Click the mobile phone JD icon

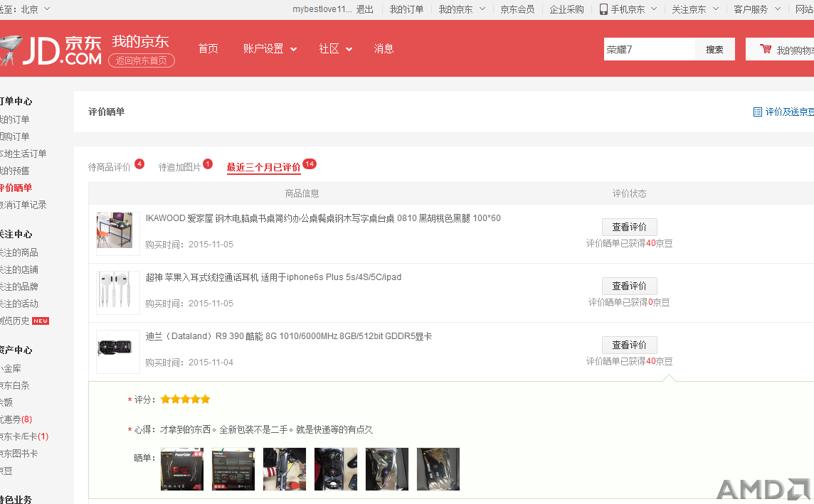603,9
